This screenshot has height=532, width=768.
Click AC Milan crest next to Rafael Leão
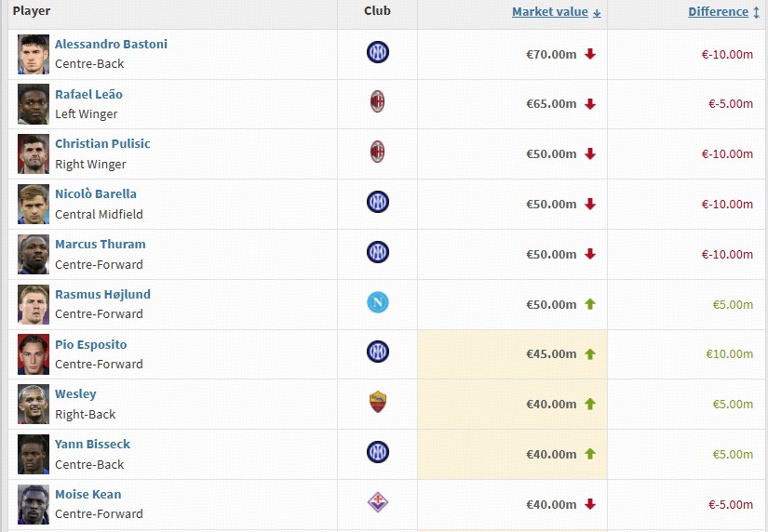378,102
